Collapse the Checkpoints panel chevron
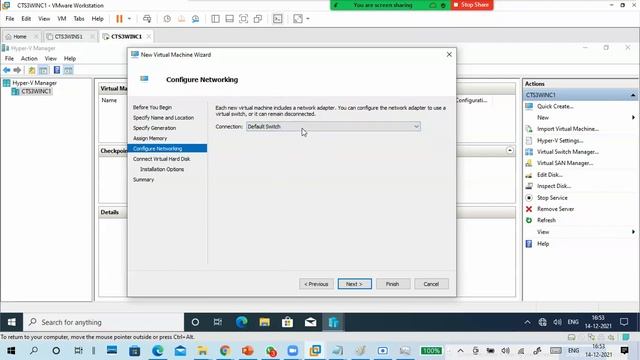This screenshot has width=640, height=360. (510, 151)
